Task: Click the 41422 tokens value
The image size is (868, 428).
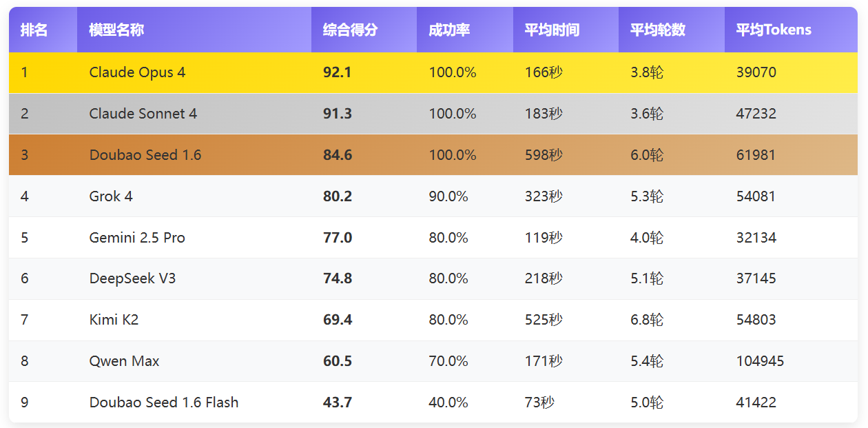Action: pos(756,402)
